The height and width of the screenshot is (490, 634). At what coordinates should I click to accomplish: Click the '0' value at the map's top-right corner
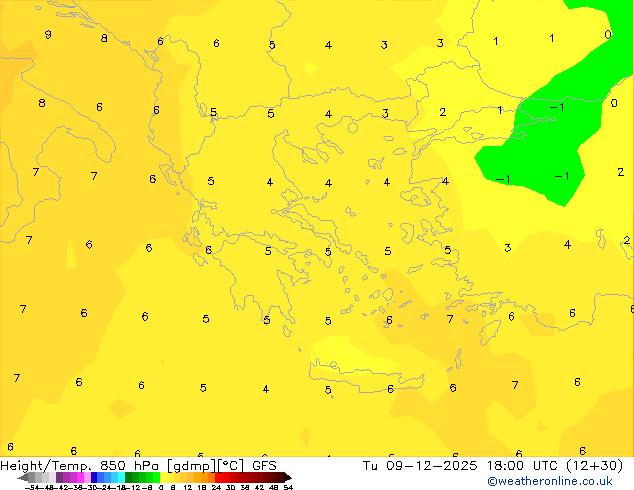(608, 35)
